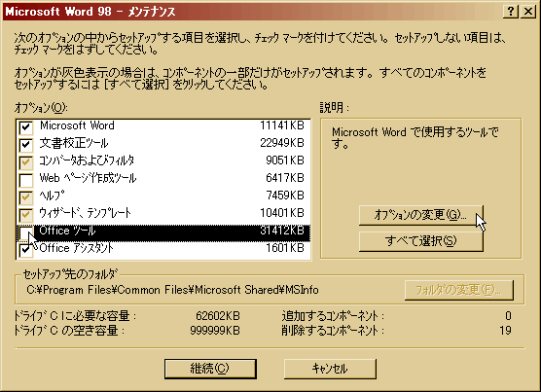This screenshot has width=541, height=392.
Task: Toggle the コンバータおよびフィルタ checkbox
Action: pos(26,162)
